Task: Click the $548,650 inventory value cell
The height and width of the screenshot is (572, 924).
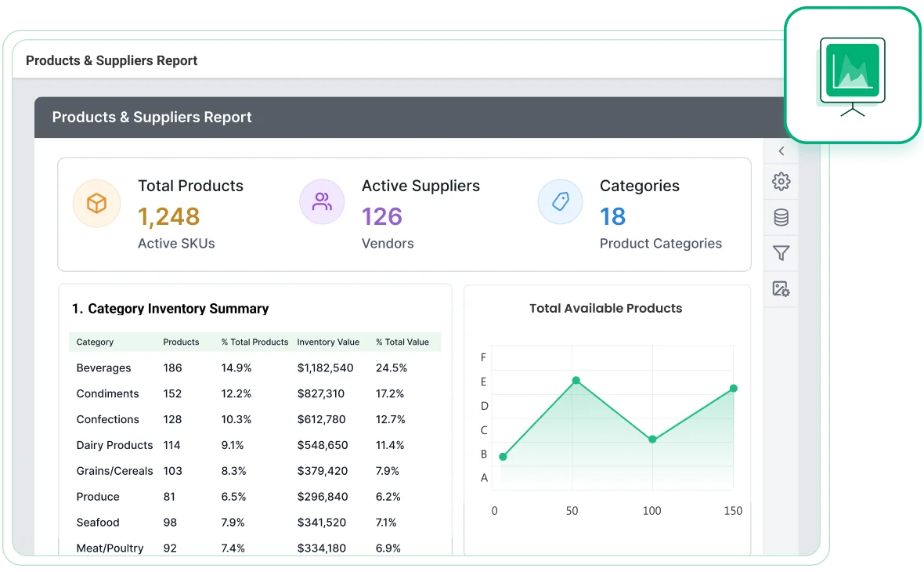Action: click(323, 445)
